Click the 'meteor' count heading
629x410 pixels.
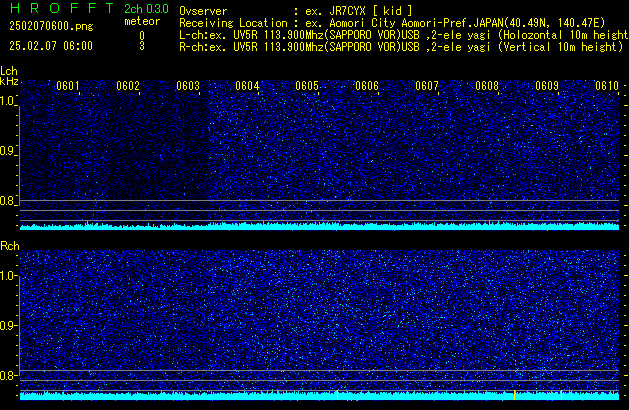tap(142, 21)
